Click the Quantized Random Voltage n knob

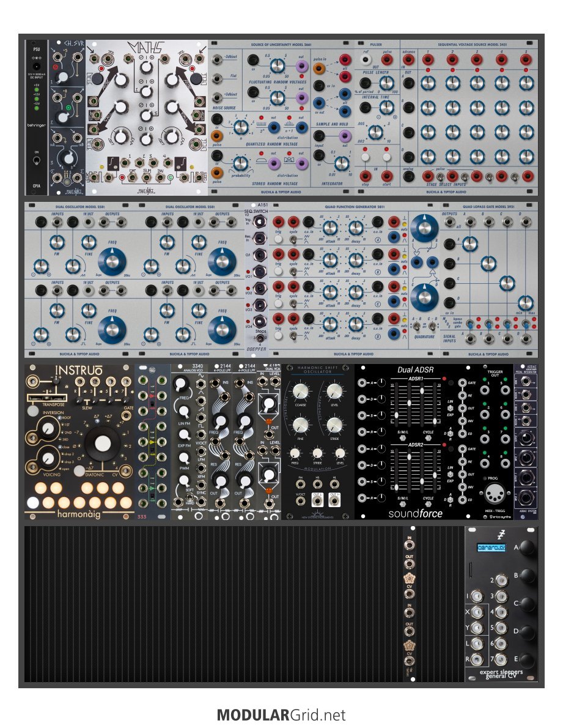241,127
